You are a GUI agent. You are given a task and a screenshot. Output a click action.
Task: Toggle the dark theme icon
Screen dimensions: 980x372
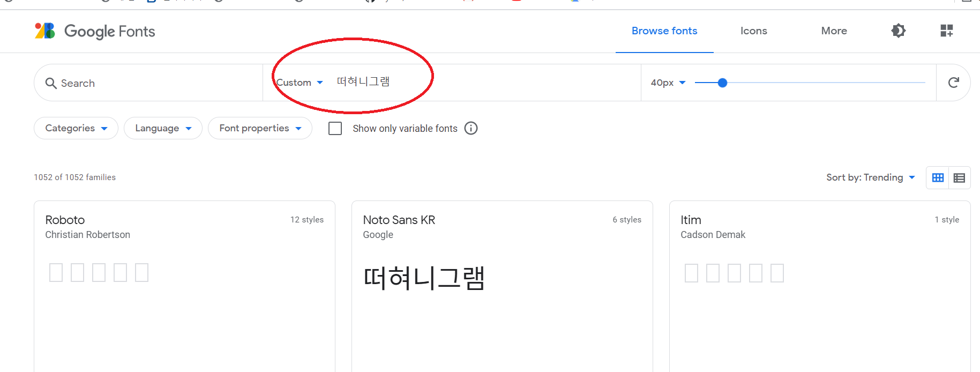[899, 31]
